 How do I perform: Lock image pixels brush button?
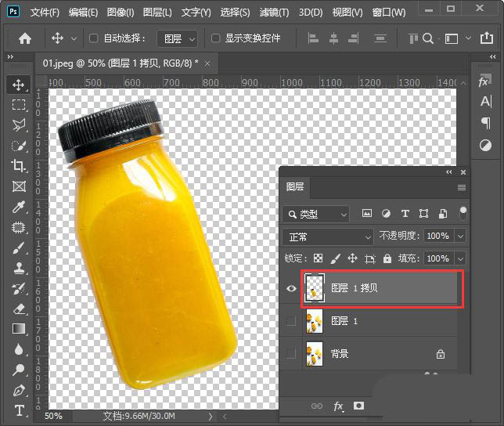(335, 258)
